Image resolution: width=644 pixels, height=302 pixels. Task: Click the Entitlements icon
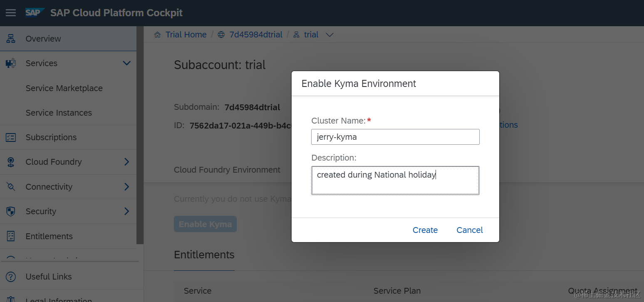(11, 236)
